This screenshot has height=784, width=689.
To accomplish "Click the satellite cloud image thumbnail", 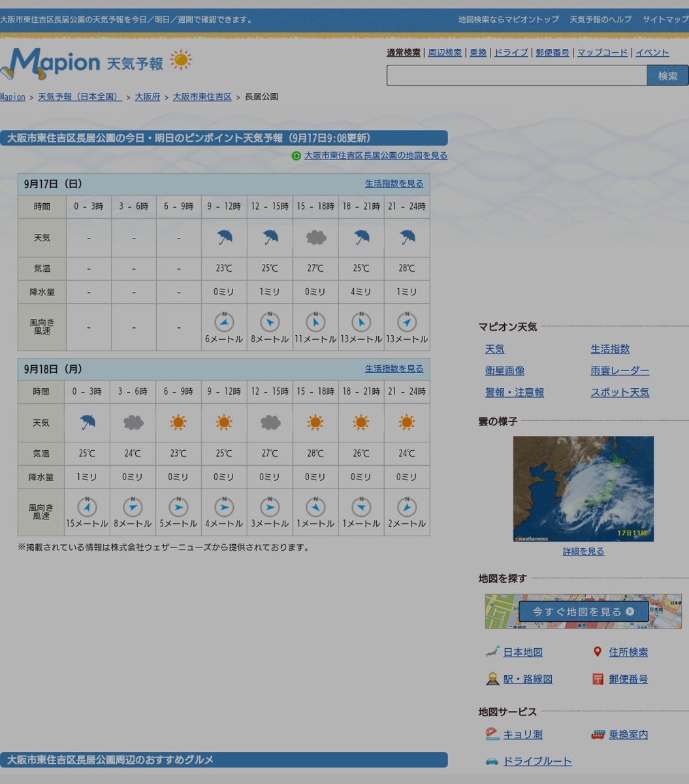I will [583, 489].
